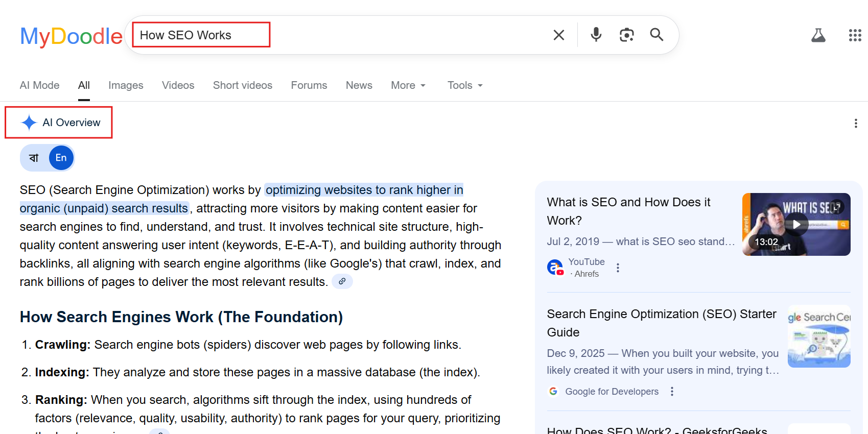Image resolution: width=868 pixels, height=434 pixels.
Task: Open three-dot menu for Google for Developers result
Action: (672, 391)
